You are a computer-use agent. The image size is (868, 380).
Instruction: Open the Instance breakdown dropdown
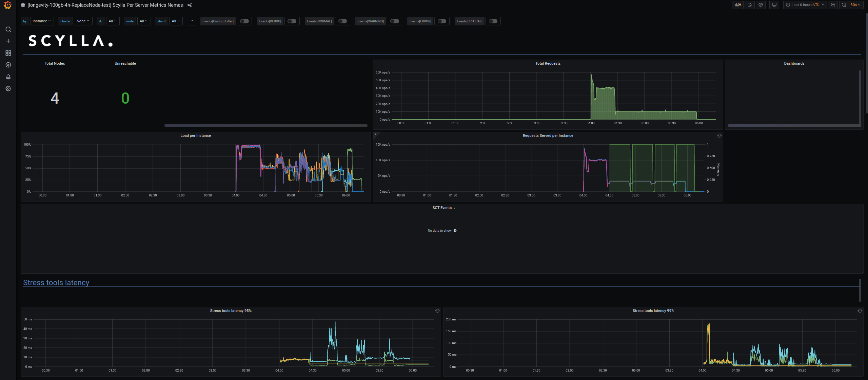[x=42, y=21]
